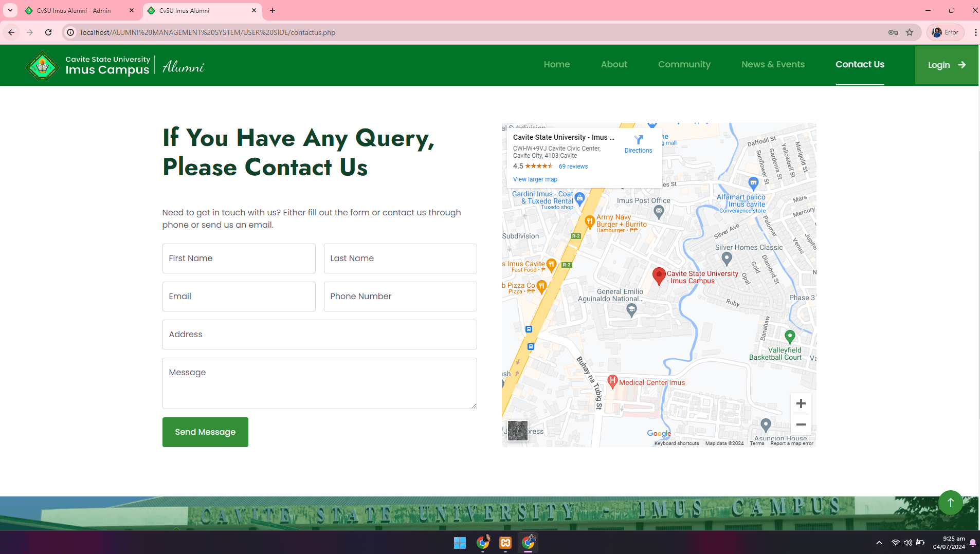Screen dimensions: 980x554
Task: Click the scroll-to-top arrow button
Action: 950,502
